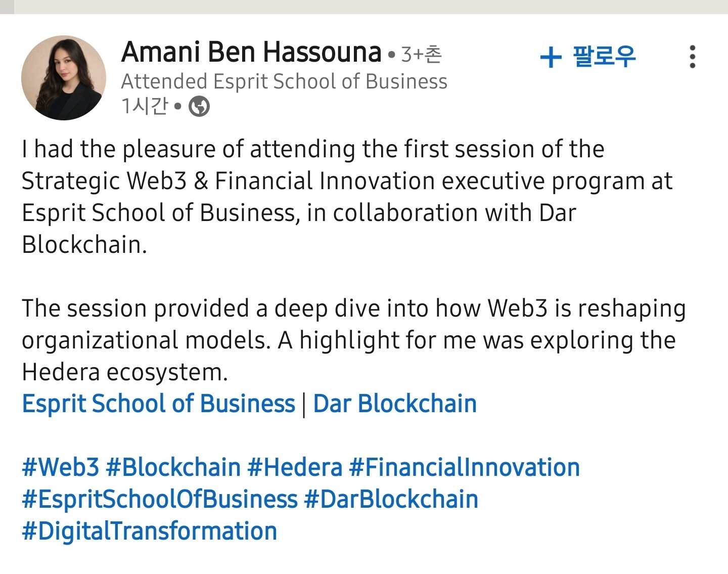This screenshot has width=728, height=574.
Task: Tap the plus icon beside follow
Action: [551, 57]
